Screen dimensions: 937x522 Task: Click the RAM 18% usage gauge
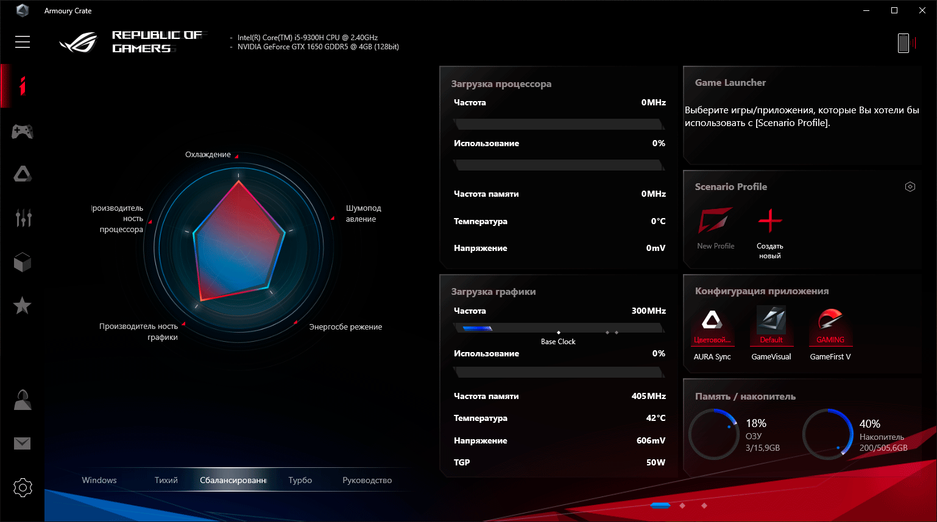(714, 434)
